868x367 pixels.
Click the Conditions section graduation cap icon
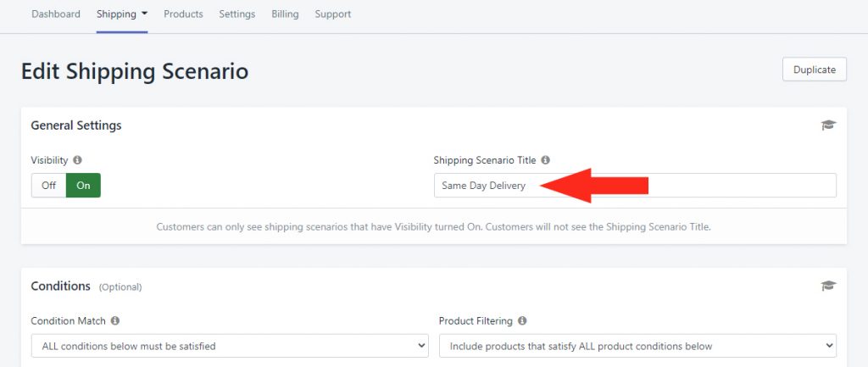pyautogui.click(x=828, y=286)
